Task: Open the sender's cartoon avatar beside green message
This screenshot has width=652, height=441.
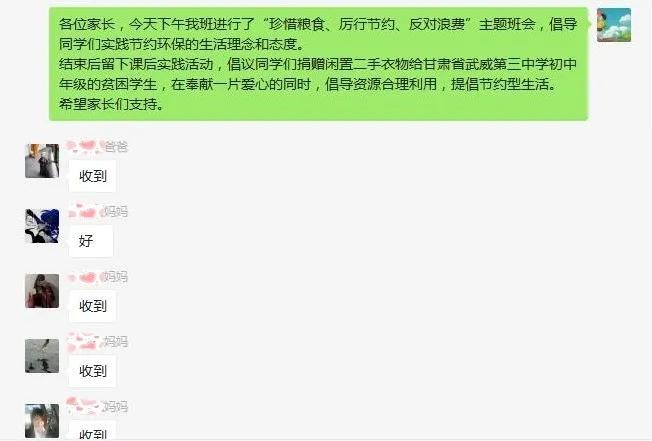Action: click(614, 25)
